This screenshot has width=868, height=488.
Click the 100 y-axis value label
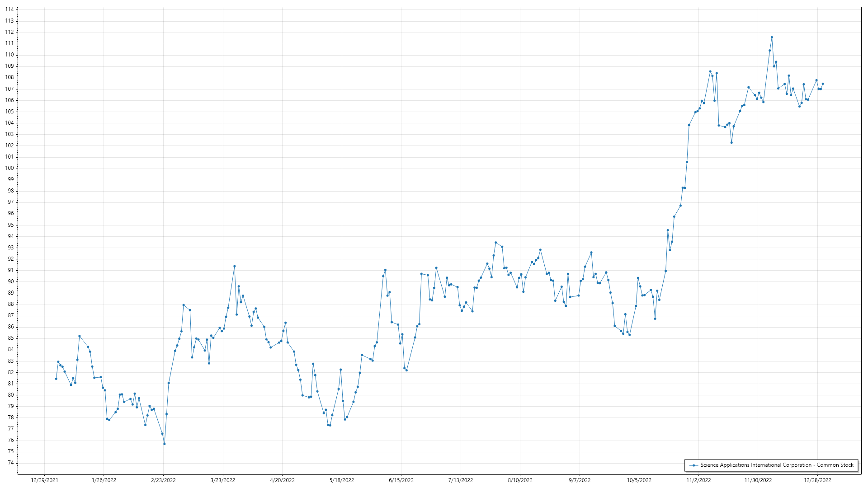9,168
